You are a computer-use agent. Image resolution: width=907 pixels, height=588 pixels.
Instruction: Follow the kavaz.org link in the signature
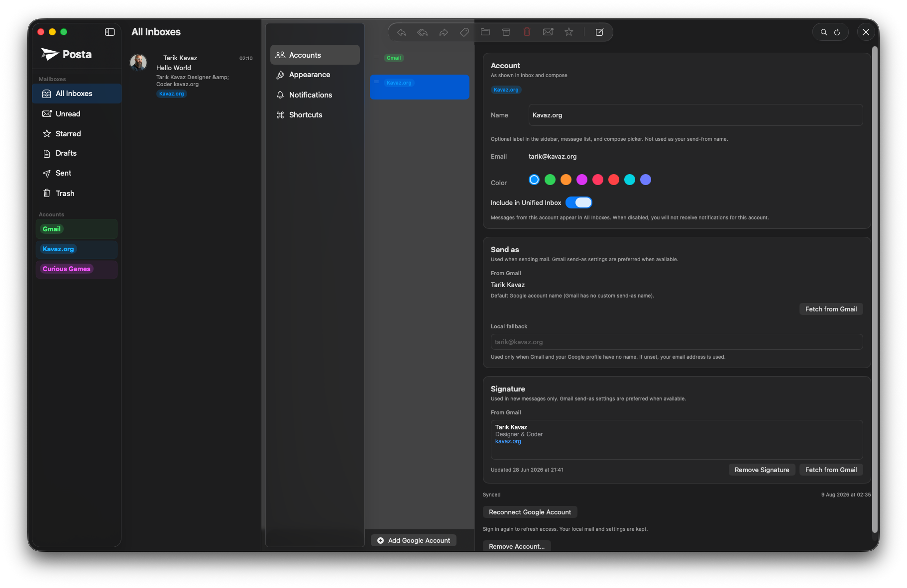tap(508, 441)
